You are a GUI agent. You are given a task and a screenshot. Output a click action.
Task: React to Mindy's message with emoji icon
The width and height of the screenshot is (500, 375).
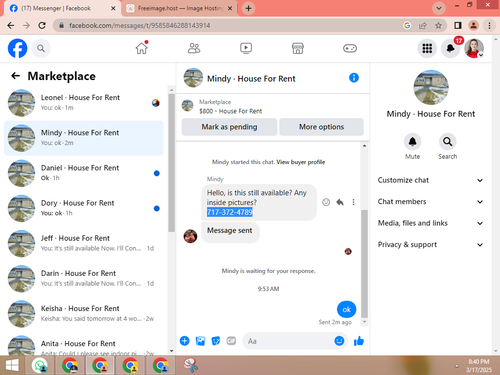click(326, 202)
